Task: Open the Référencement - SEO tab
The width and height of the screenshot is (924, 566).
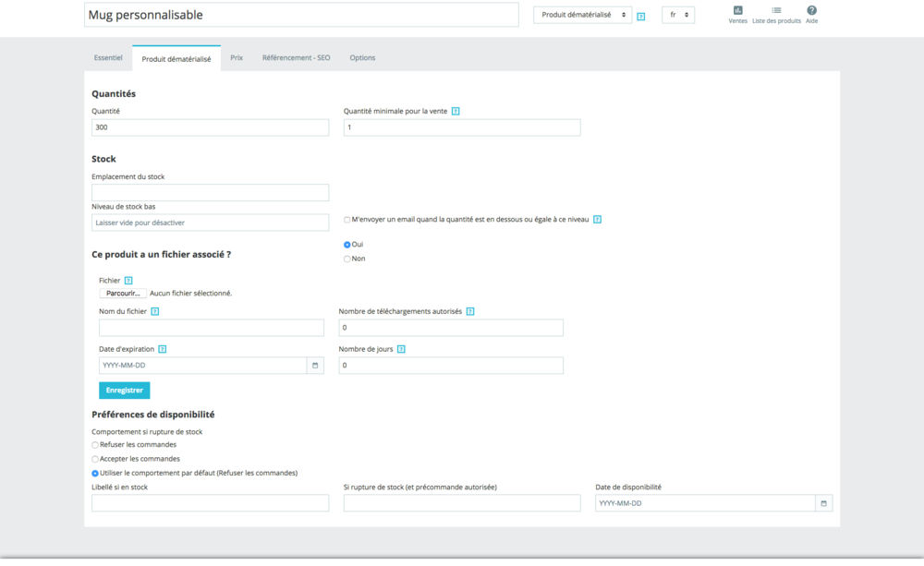Action: tap(296, 58)
